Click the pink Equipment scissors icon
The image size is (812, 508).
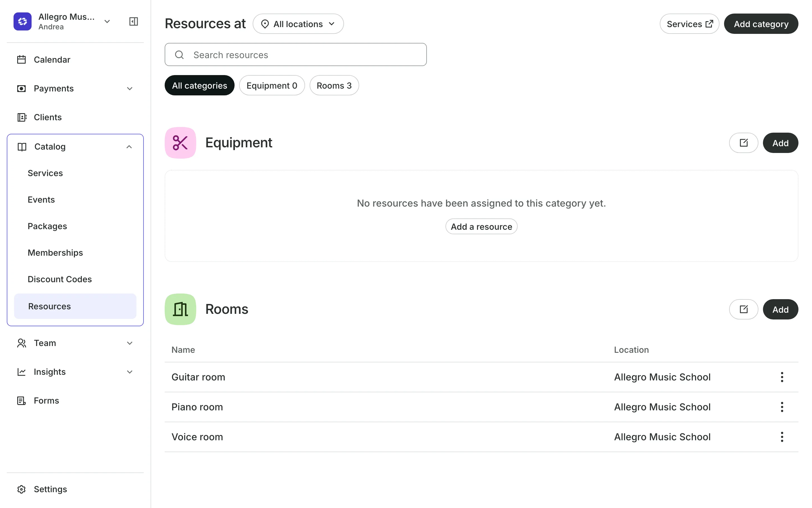point(180,143)
